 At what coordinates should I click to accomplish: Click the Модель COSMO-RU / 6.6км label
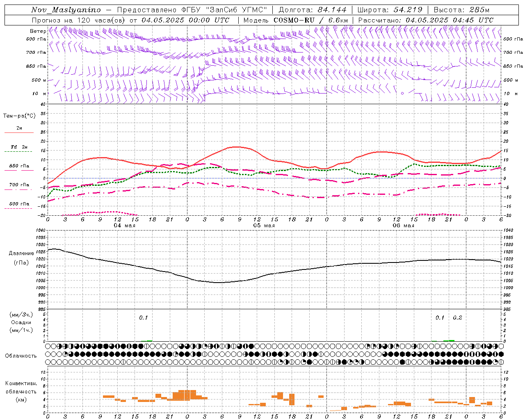296,20
